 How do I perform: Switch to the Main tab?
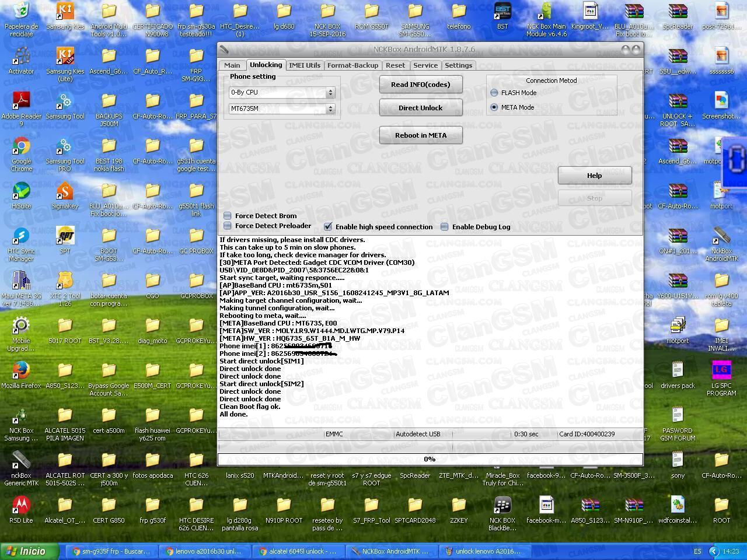tap(232, 65)
